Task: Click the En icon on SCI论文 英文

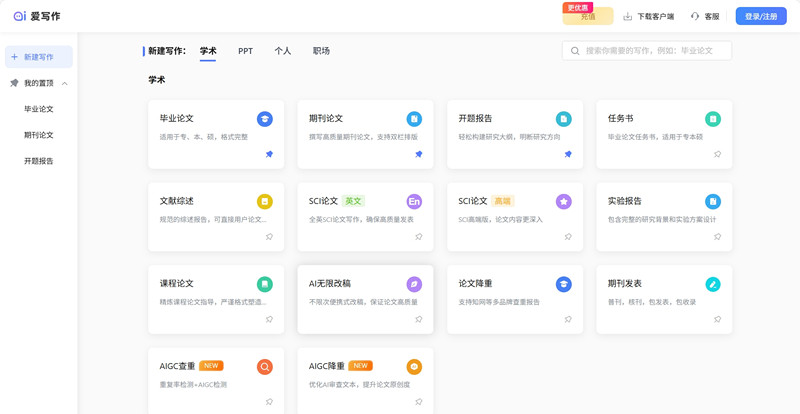Action: [414, 202]
